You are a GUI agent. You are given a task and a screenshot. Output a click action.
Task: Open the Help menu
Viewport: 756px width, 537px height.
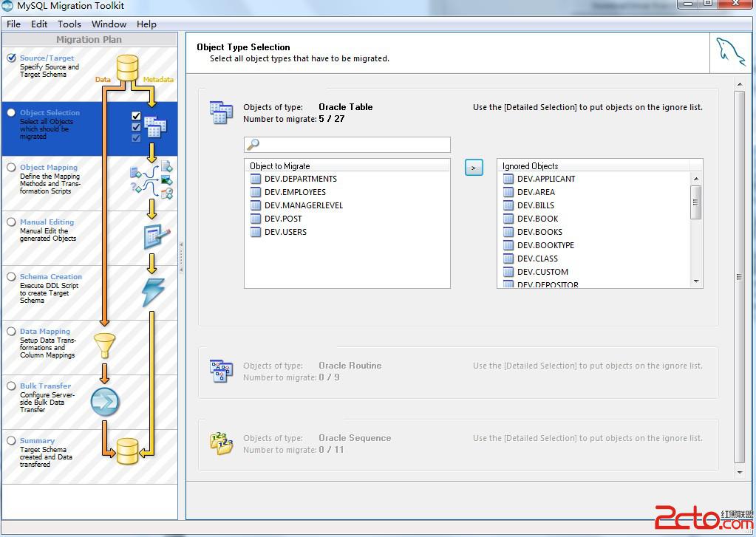tap(146, 24)
